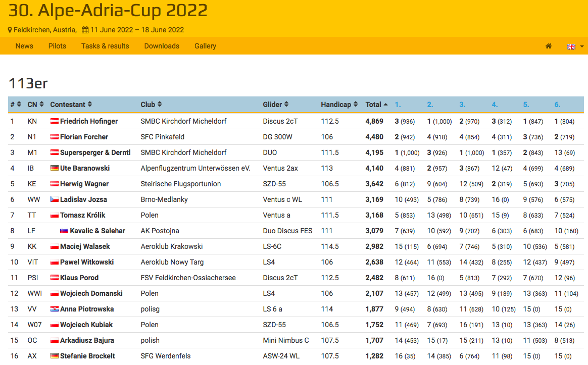The height and width of the screenshot is (365, 588).
Task: Sort by Handicap column arrows
Action: [356, 104]
